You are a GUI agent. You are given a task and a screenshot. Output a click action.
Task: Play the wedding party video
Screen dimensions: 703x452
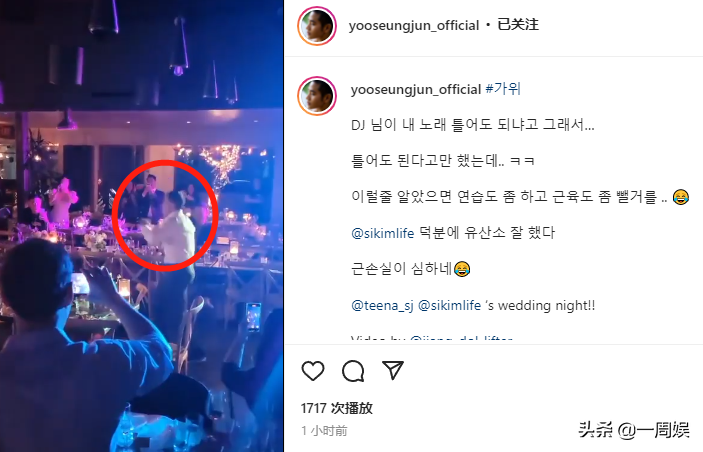pos(142,226)
